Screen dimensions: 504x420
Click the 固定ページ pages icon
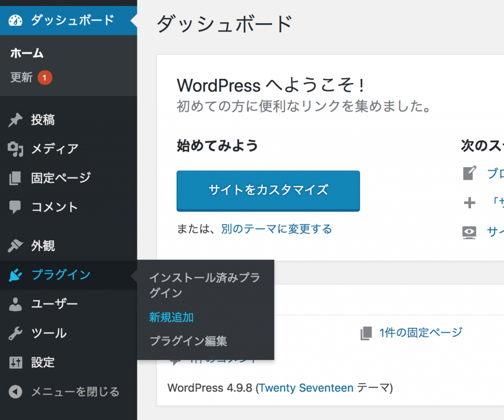[x=15, y=178]
